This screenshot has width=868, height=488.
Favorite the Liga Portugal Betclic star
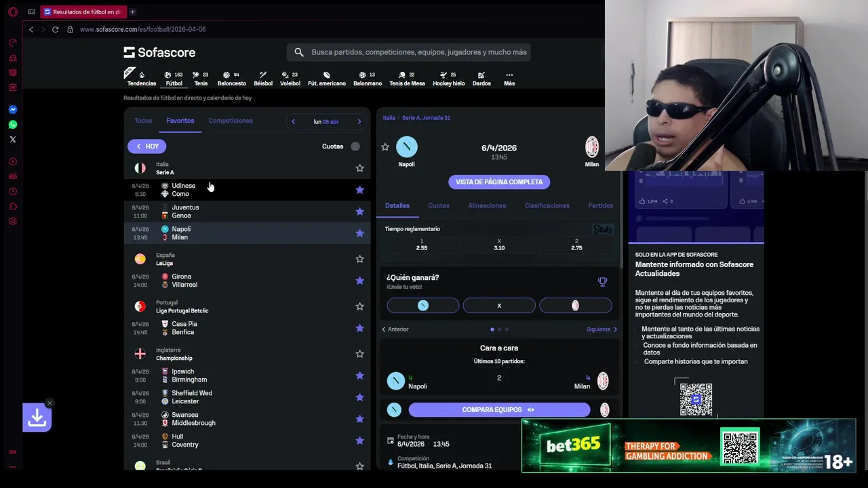tap(359, 306)
